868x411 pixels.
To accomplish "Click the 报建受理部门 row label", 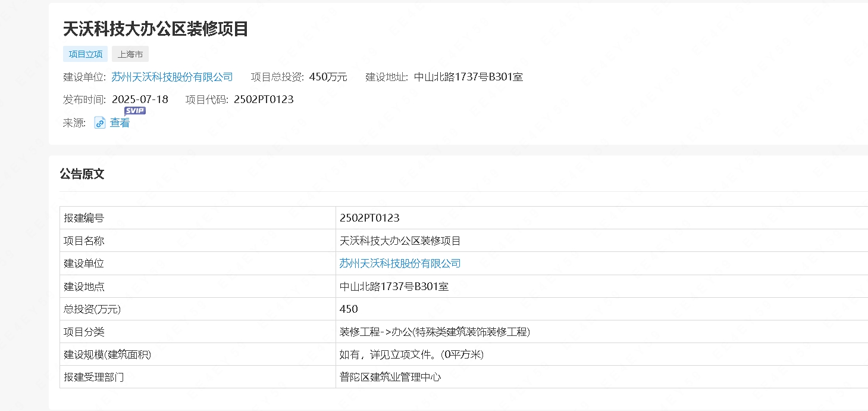I will point(94,377).
